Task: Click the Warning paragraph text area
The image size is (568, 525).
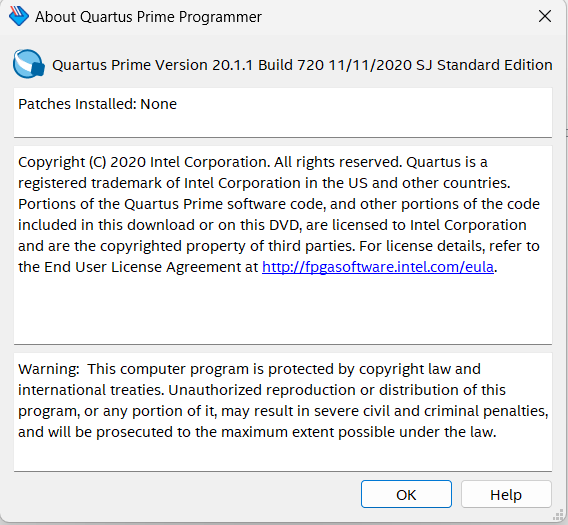Action: (283, 412)
